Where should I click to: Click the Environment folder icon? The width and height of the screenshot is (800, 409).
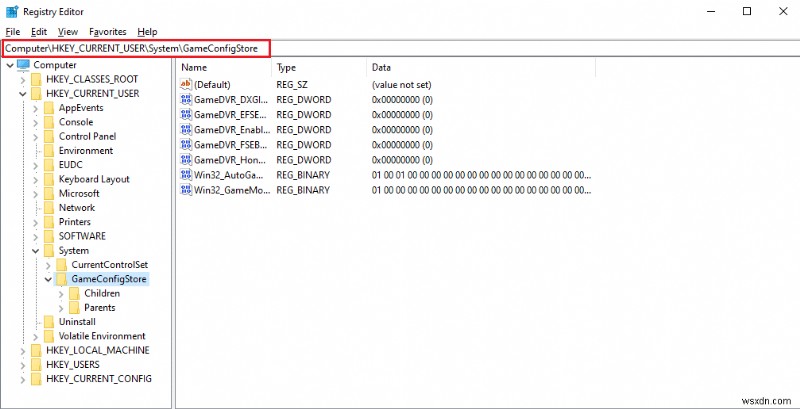click(x=48, y=151)
